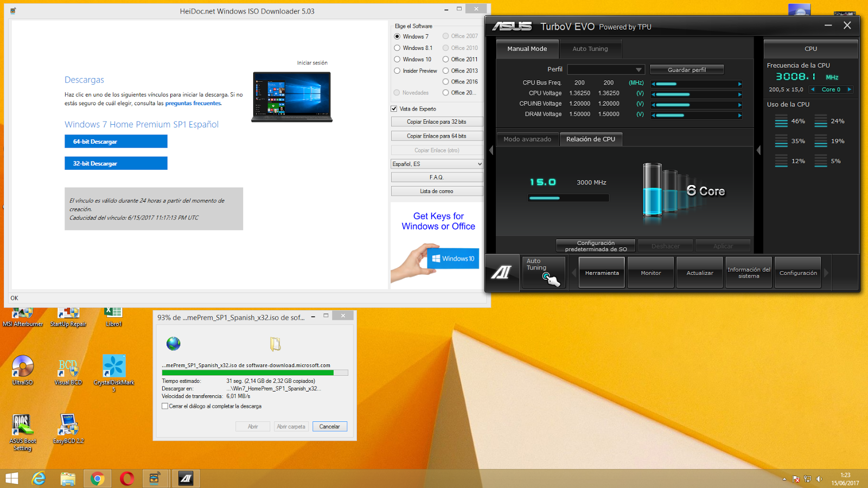Screen dimensions: 868x488
Task: Open the network icon in the system tray
Action: (808, 479)
